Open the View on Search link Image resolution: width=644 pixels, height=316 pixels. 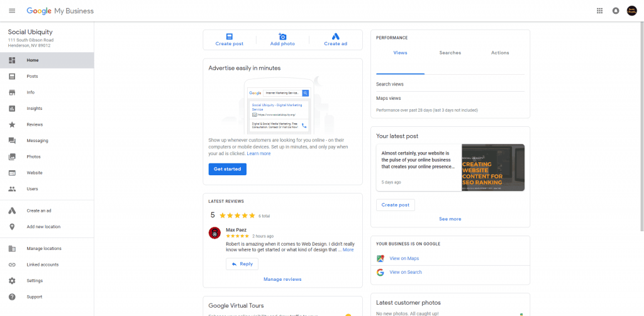pos(406,272)
